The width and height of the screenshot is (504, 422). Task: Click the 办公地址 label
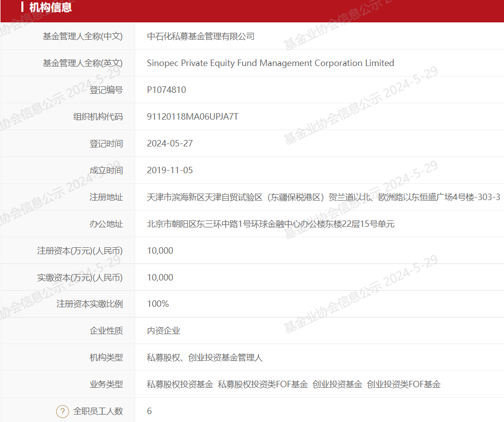106,224
